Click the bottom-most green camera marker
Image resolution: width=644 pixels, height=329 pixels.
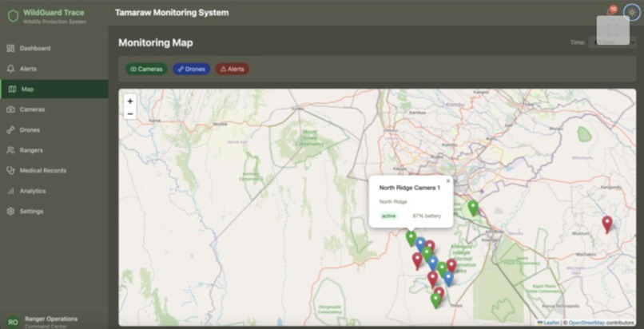pos(435,301)
